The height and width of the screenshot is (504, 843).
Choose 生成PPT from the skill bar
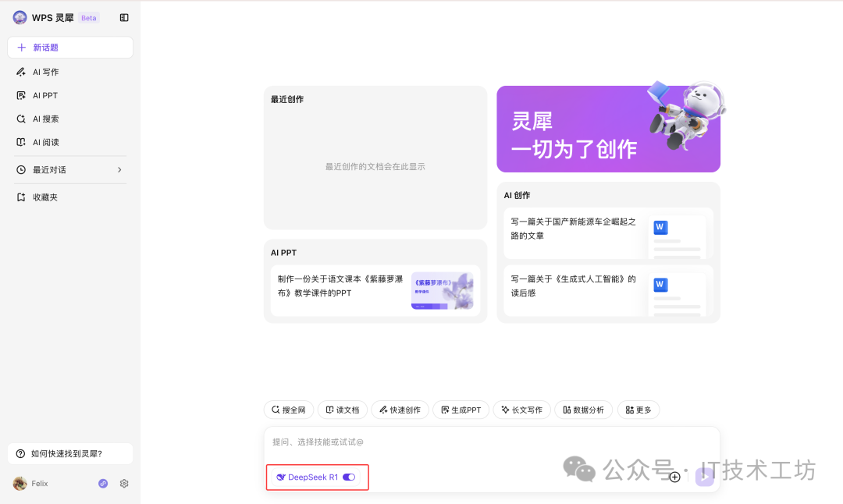pyautogui.click(x=461, y=409)
